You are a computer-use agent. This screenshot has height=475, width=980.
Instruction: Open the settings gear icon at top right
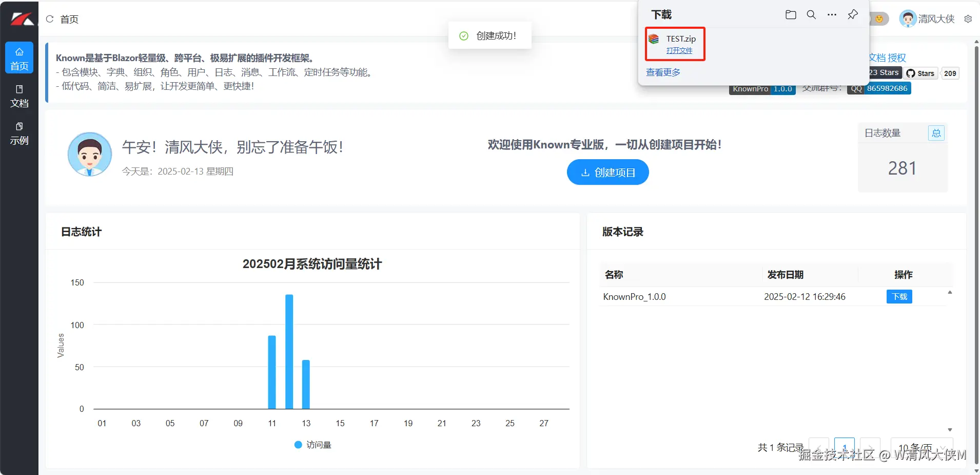(968, 19)
